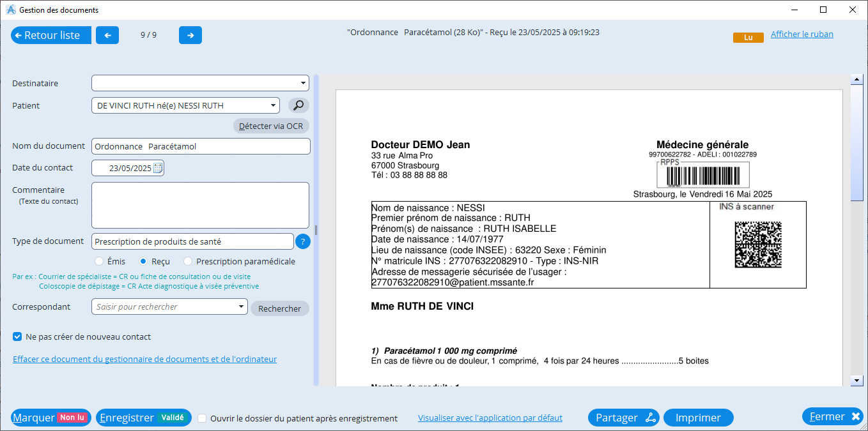868x431 pixels.
Task: Click the document type help question icon
Action: pyautogui.click(x=302, y=241)
